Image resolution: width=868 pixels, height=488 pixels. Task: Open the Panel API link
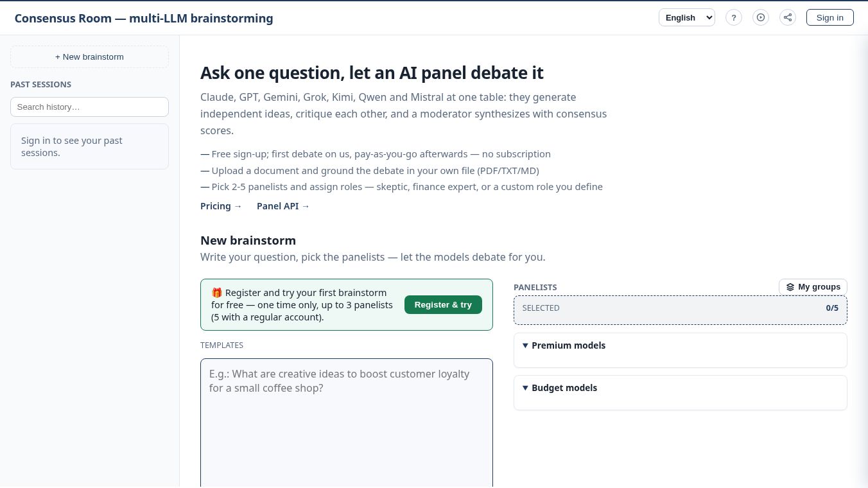point(283,206)
